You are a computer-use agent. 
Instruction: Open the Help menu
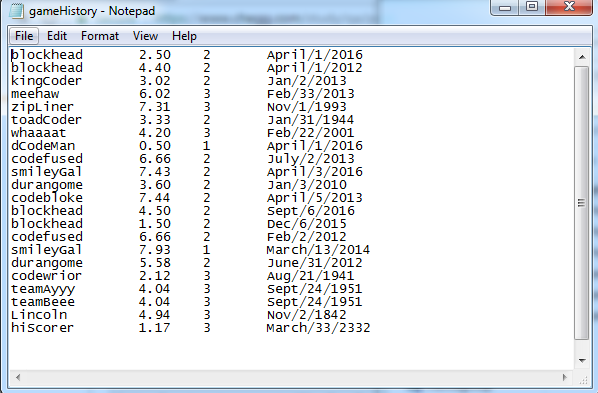tap(184, 36)
